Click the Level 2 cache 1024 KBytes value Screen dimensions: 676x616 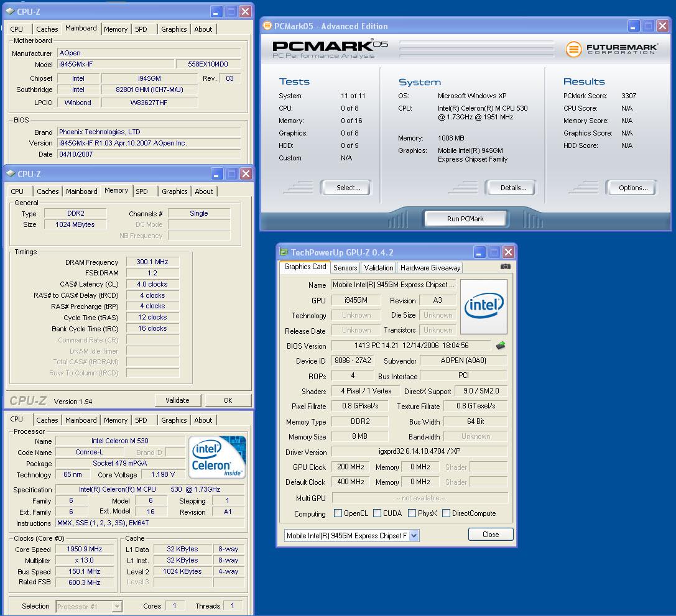pos(182,571)
